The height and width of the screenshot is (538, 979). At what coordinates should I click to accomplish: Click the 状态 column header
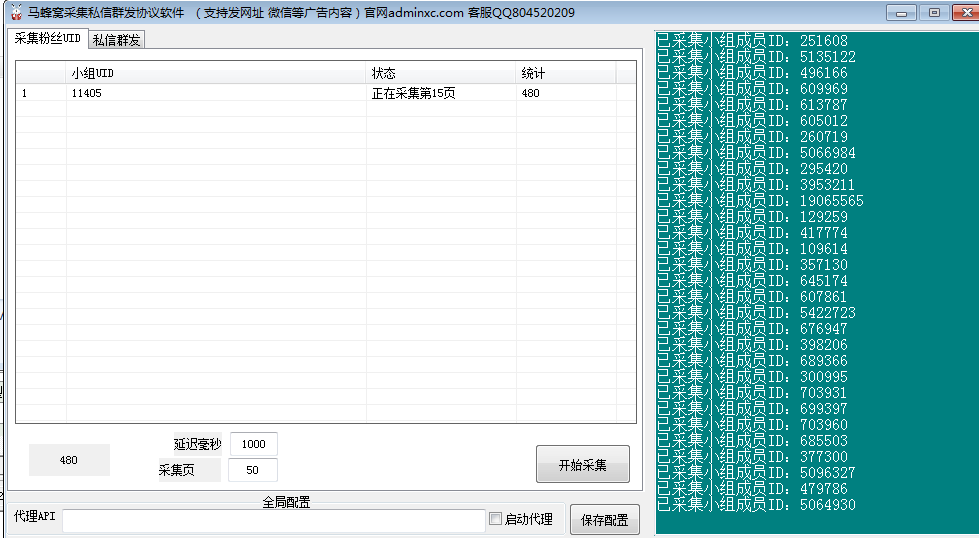(441, 73)
